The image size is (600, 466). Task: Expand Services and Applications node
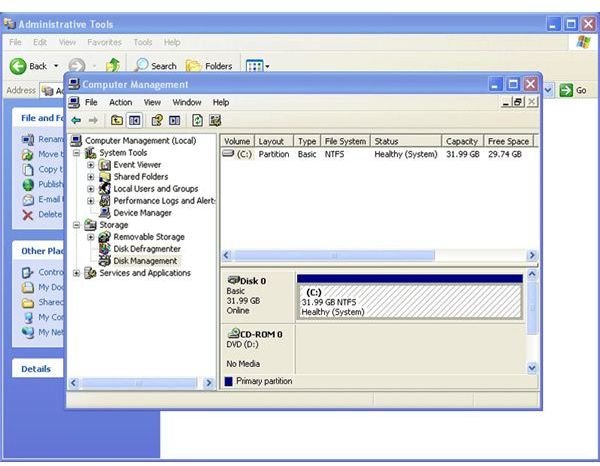click(x=77, y=273)
